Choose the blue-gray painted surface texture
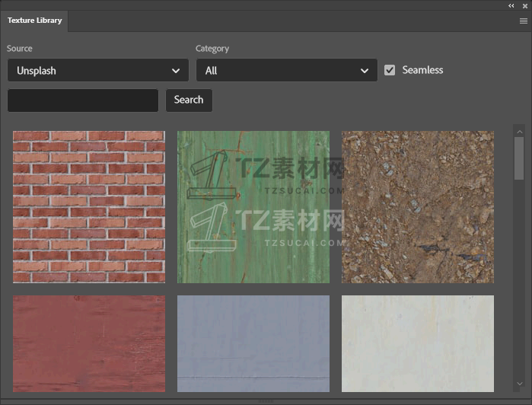 click(x=253, y=343)
